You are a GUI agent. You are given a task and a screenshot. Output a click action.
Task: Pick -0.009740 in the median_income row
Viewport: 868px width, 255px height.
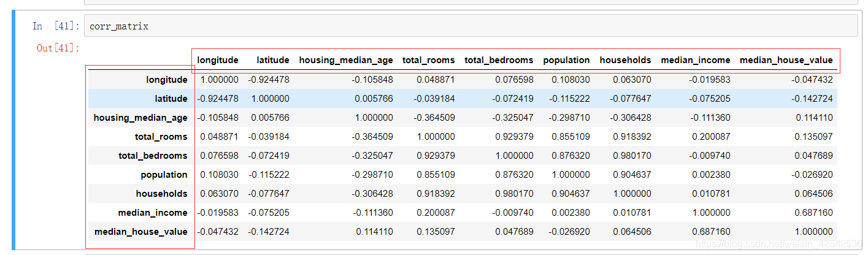(x=513, y=213)
